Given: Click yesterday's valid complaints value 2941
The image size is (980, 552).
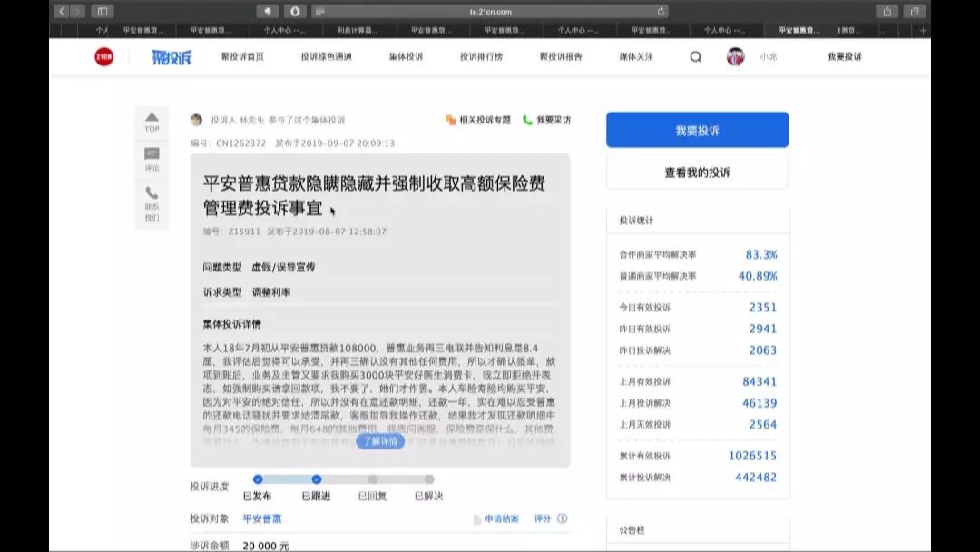Looking at the screenshot, I should [763, 328].
